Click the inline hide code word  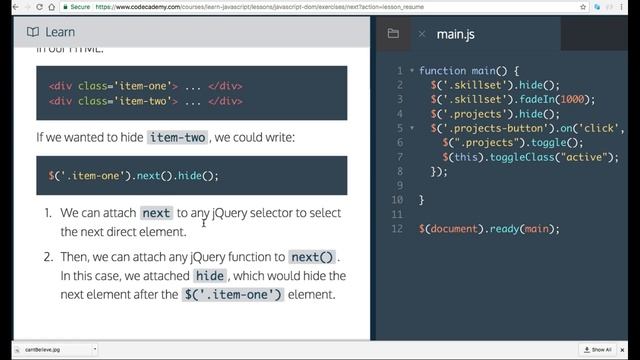(210, 276)
